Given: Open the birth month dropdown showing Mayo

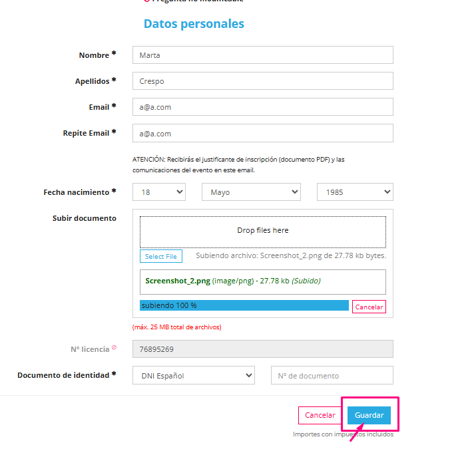Looking at the screenshot, I should click(x=251, y=192).
